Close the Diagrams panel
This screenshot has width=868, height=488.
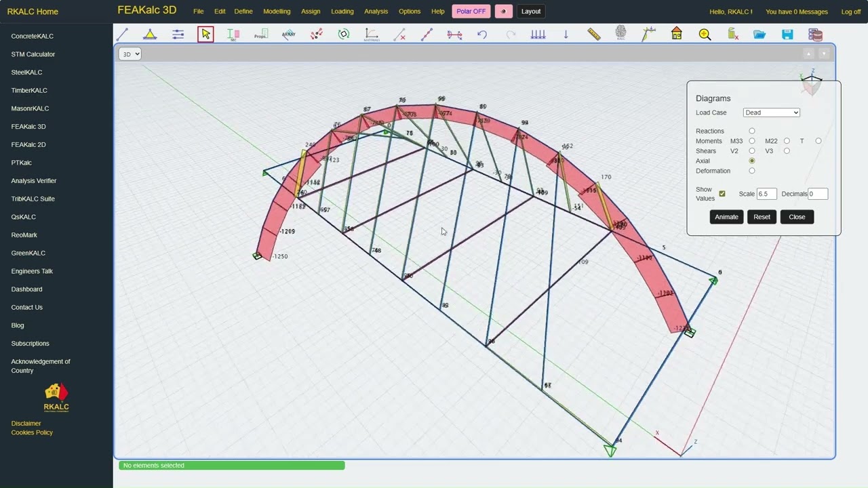pos(797,217)
